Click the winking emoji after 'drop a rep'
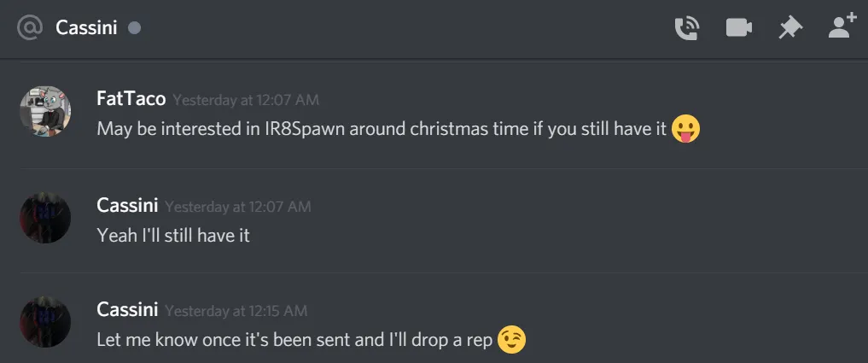868x363 pixels. [511, 340]
